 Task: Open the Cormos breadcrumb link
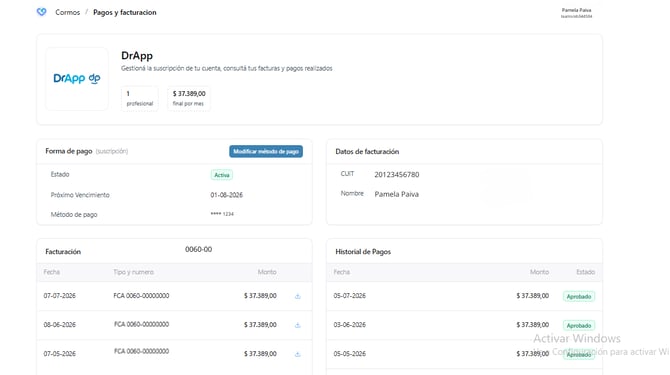(68, 12)
